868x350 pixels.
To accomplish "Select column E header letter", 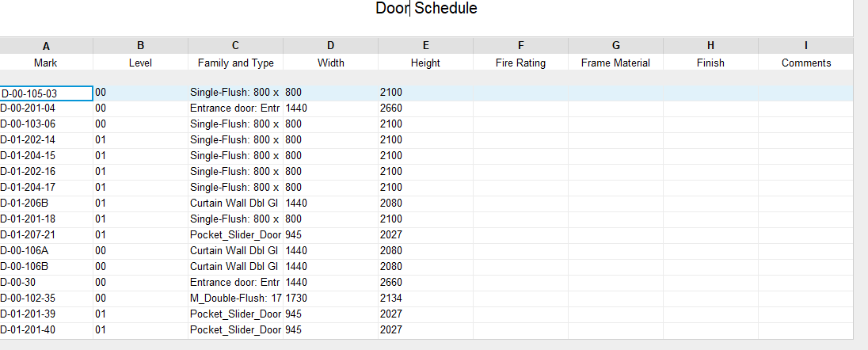I will point(426,46).
